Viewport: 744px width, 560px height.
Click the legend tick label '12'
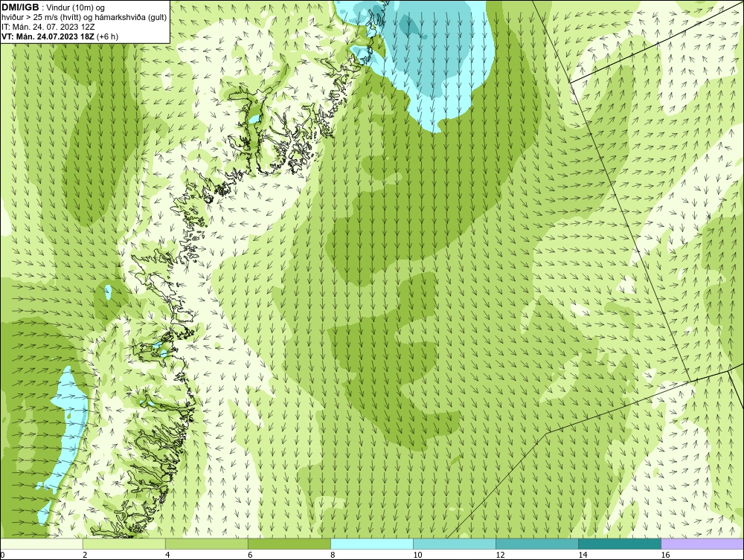point(500,555)
